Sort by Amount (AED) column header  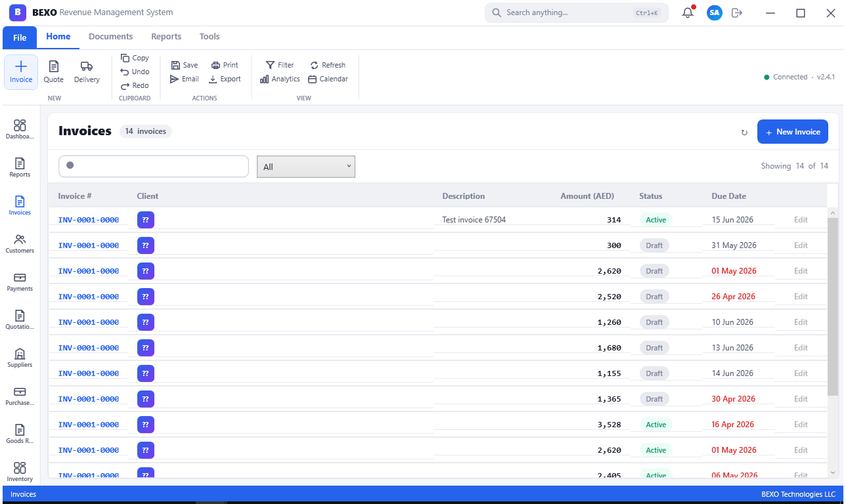point(587,196)
